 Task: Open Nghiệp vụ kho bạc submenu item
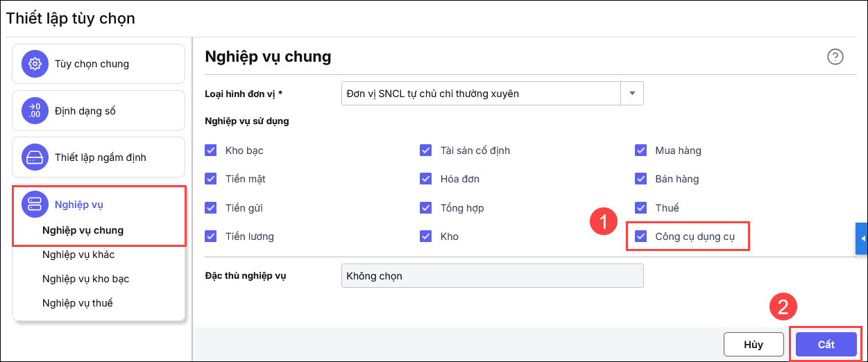(85, 279)
